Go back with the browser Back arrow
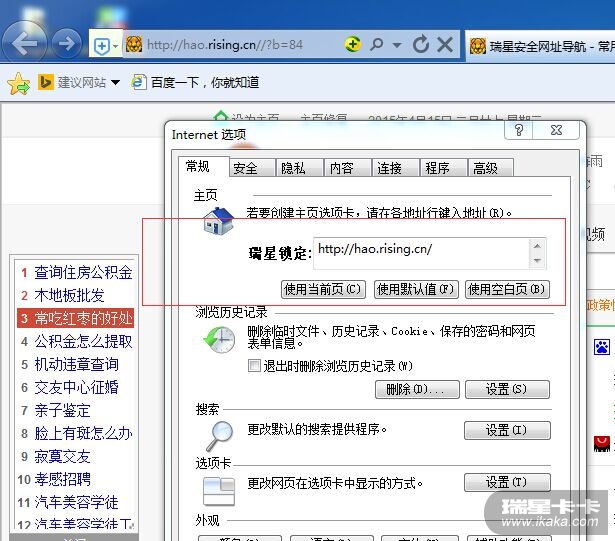This screenshot has height=541, width=615. pos(24,43)
